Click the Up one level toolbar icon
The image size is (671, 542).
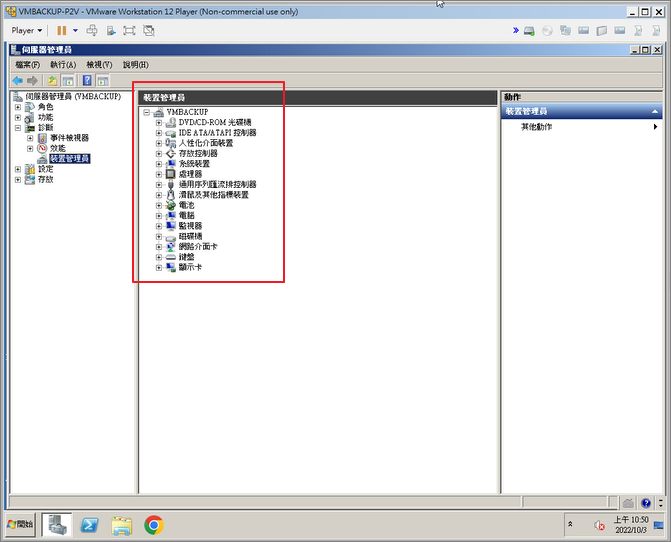pos(52,80)
